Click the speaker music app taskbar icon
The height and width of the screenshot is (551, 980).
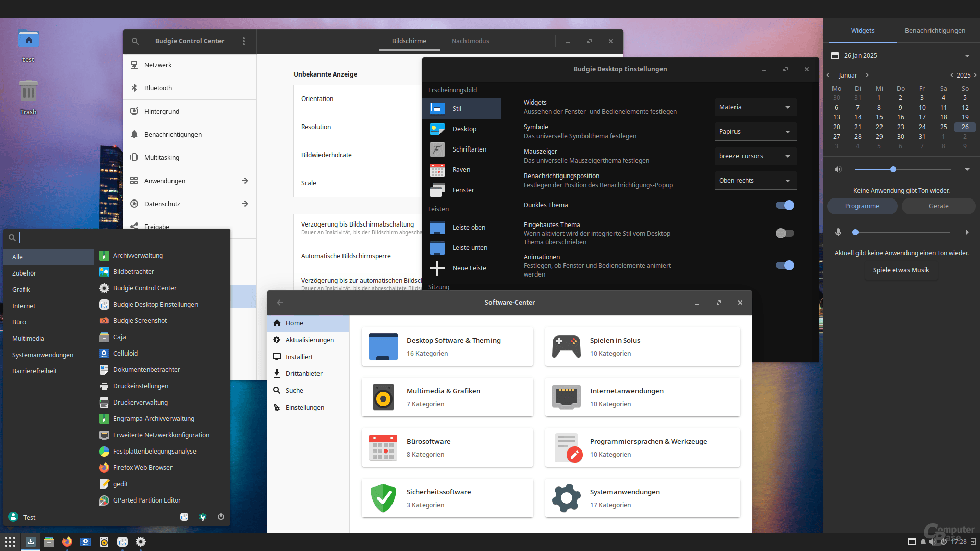(104, 542)
